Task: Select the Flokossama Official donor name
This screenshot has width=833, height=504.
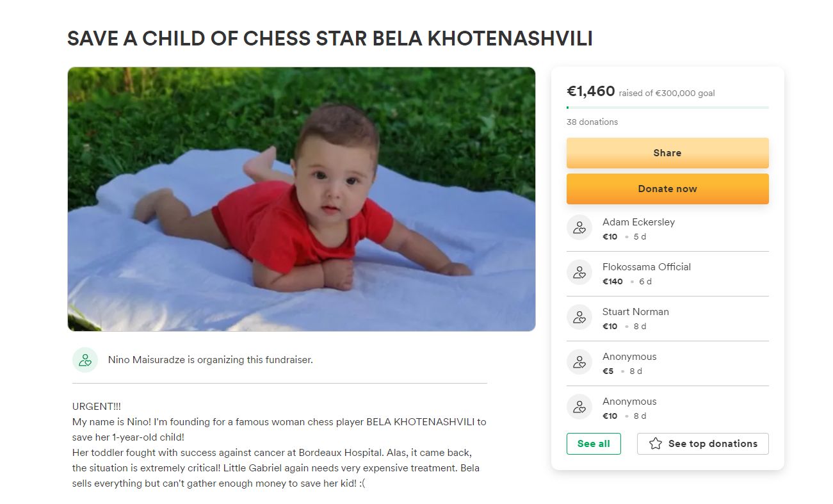Action: click(647, 267)
